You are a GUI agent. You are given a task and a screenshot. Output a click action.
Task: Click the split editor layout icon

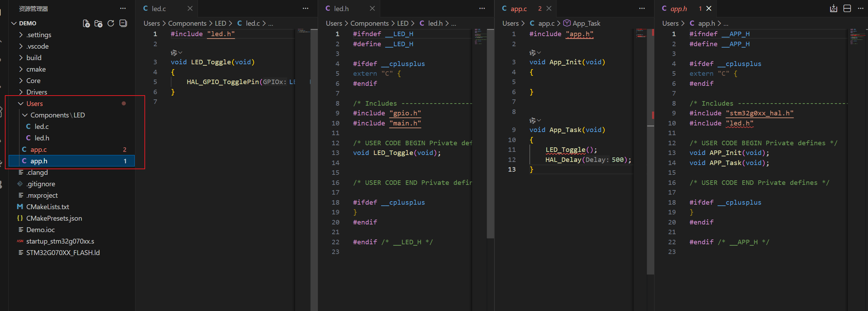(x=847, y=9)
